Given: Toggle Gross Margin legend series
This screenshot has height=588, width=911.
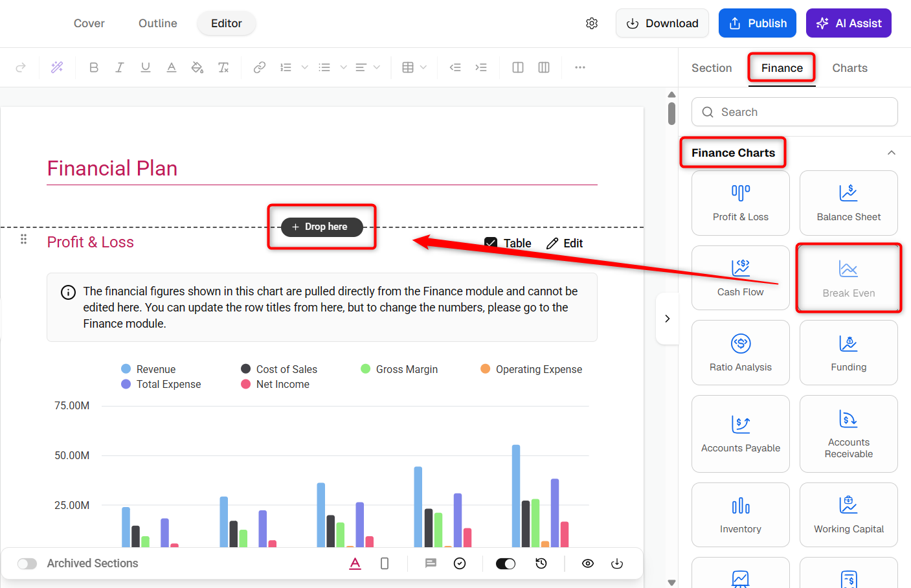Looking at the screenshot, I should point(399,369).
